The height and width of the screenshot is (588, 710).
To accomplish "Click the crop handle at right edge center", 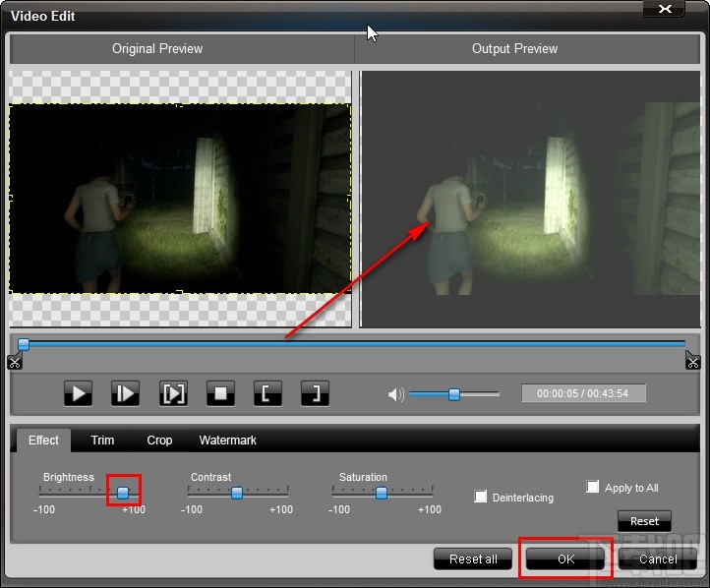I will tap(349, 198).
